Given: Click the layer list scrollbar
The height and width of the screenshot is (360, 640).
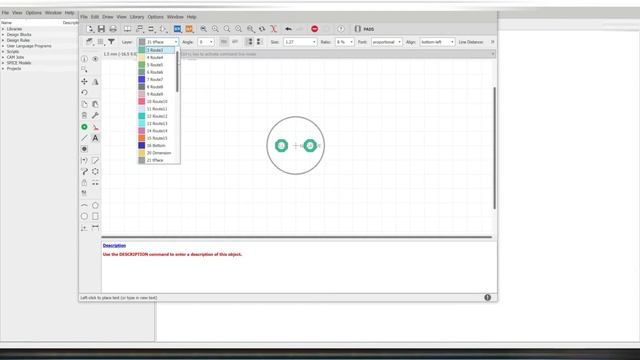Looking at the screenshot, I should click(178, 71).
